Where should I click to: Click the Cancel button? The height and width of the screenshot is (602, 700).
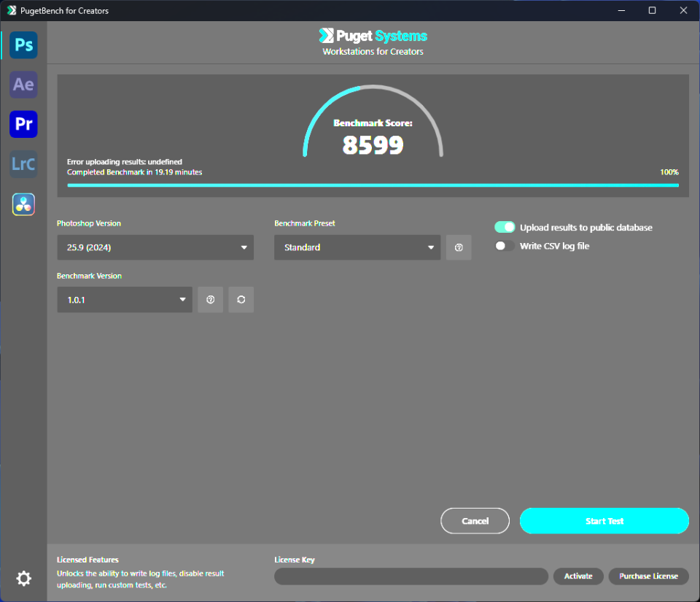pyautogui.click(x=475, y=521)
